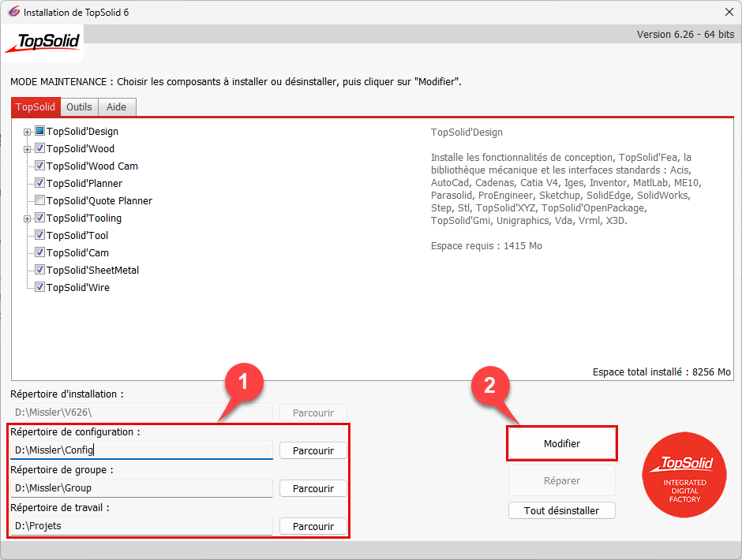Uncheck the TopSolid'Wire checkbox
Screen dimensions: 742x560
click(39, 287)
